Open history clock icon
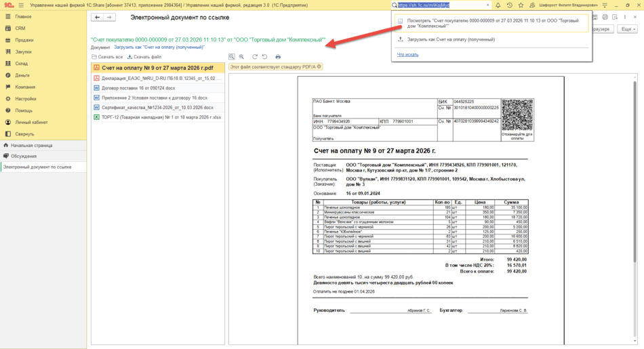The height and width of the screenshot is (349, 644). 510,5
